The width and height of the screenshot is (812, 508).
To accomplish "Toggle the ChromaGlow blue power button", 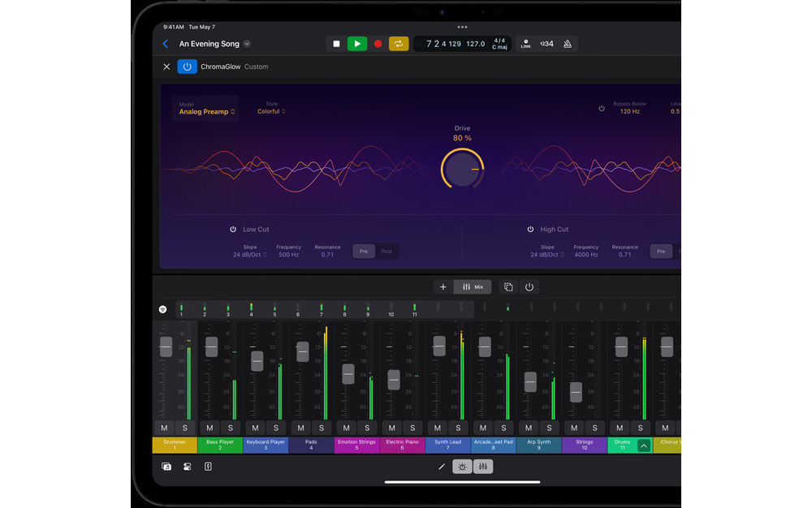I will 187,67.
